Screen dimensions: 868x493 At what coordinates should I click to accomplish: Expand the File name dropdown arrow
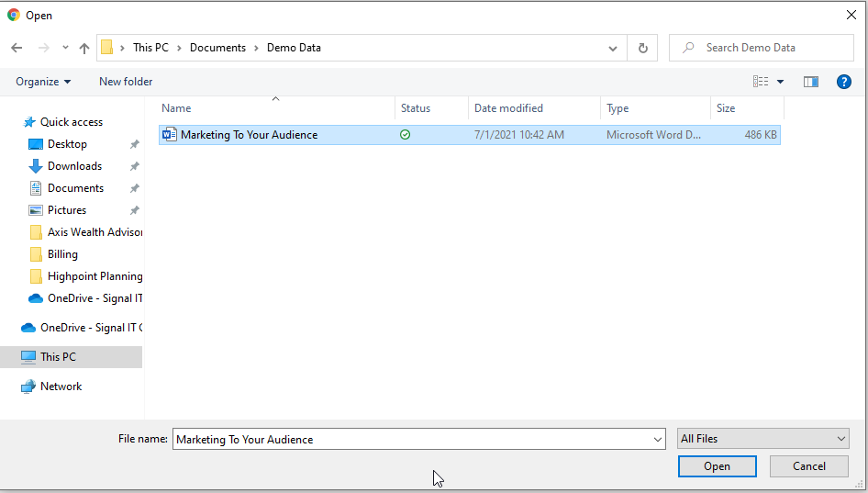(x=658, y=439)
